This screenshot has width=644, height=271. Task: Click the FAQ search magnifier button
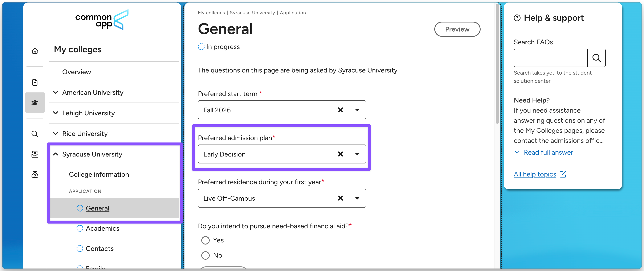pyautogui.click(x=596, y=58)
